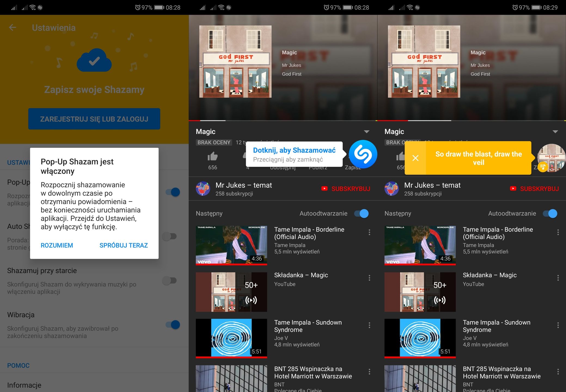Viewport: 566px width, 392px height.
Task: Click the thumbs-up like icon under Magic
Action: pos(212,157)
